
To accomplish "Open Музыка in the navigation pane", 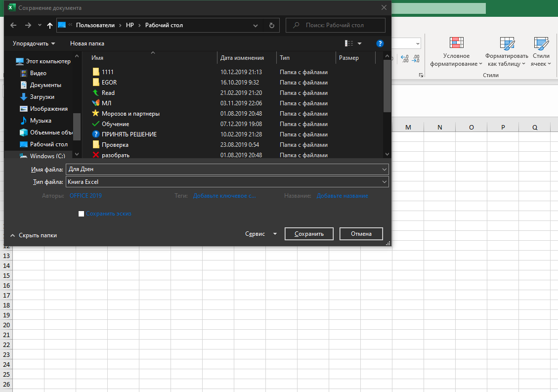I will click(x=36, y=121).
